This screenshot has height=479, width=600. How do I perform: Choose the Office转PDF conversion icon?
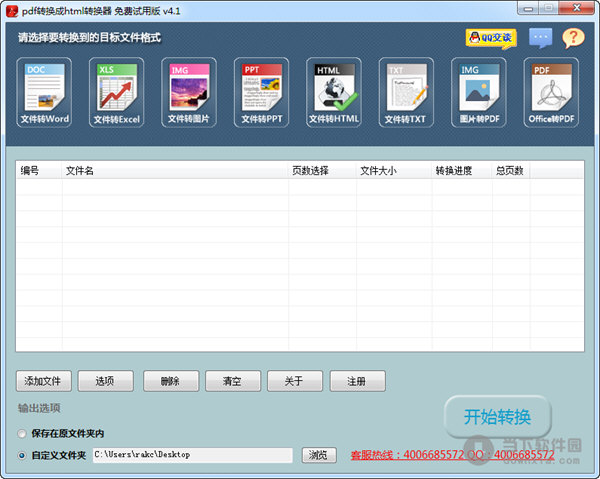(551, 92)
